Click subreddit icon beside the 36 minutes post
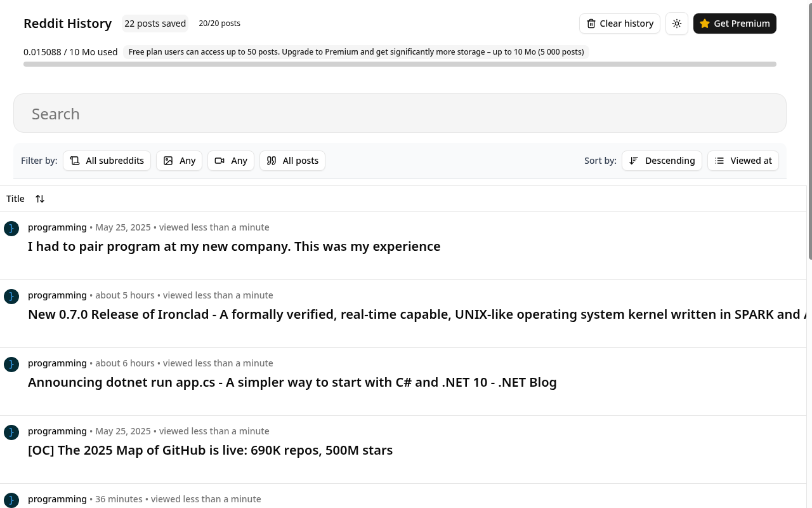Screen dimensions: 812x508 coord(11,500)
